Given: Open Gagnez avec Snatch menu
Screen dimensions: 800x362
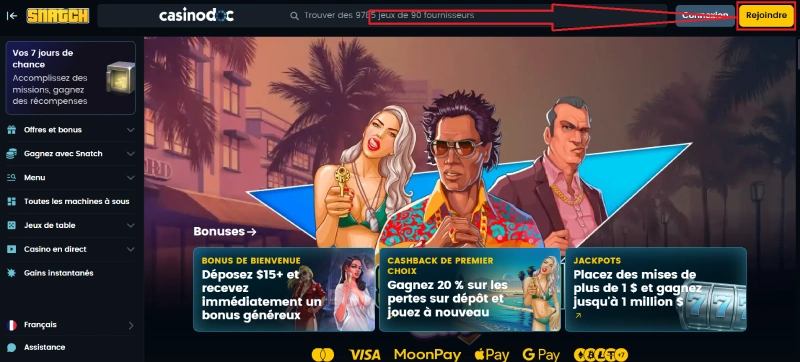Looking at the screenshot, I should click(x=70, y=153).
